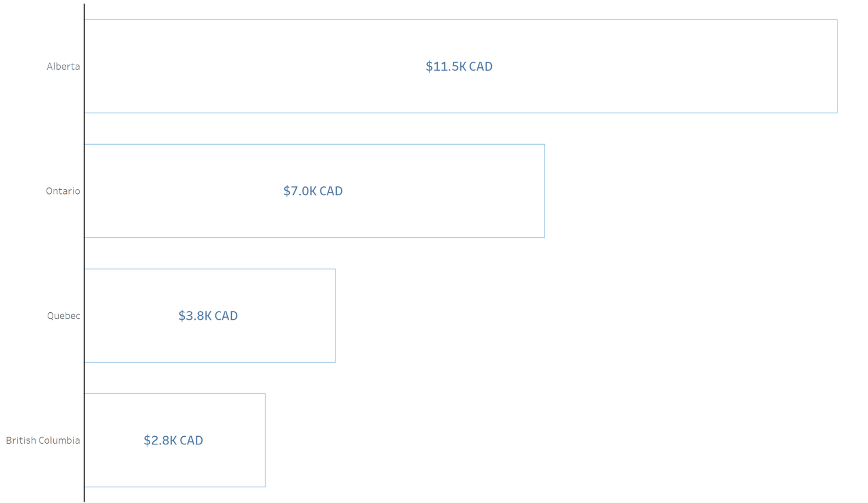Click the Quebec row header label
The width and height of the screenshot is (868, 503).
pyautogui.click(x=64, y=316)
